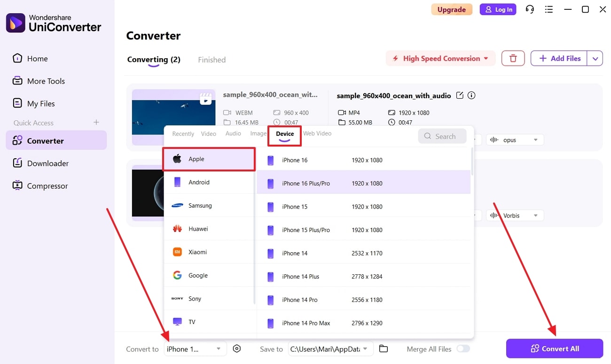Image resolution: width=611 pixels, height=364 pixels.
Task: Click the format Search field
Action: click(x=442, y=136)
